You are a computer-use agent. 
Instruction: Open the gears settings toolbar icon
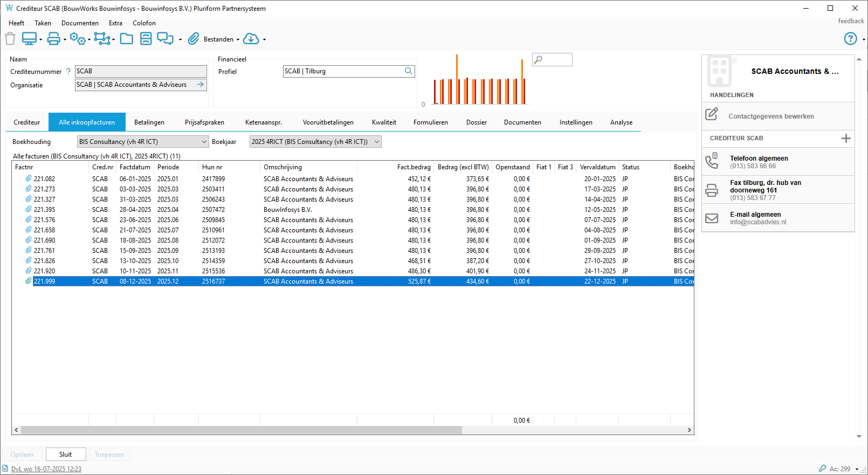77,39
